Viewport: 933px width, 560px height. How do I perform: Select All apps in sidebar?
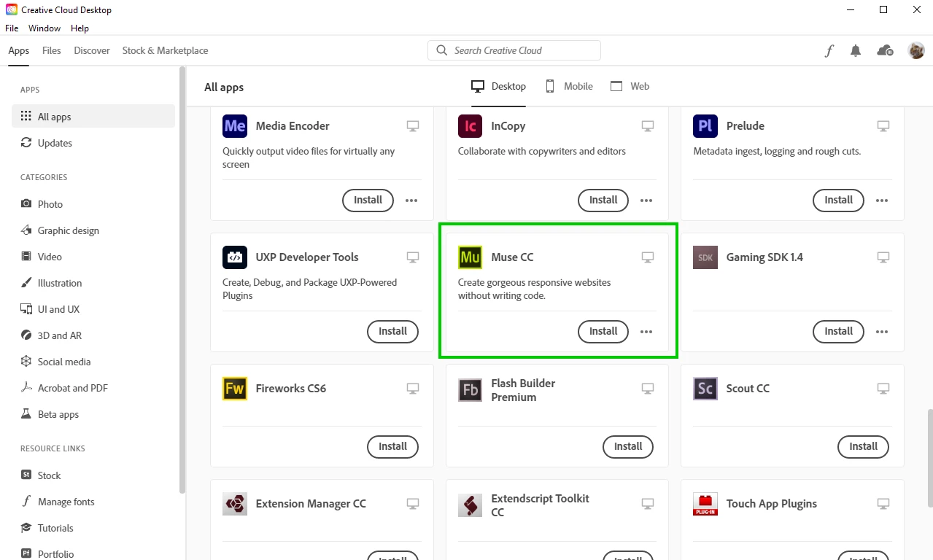93,117
